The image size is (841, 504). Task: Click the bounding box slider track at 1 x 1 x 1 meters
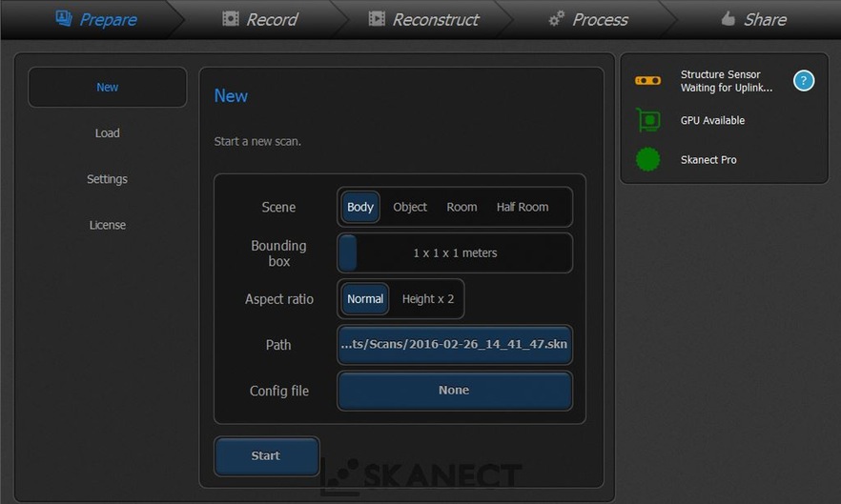tap(455, 252)
